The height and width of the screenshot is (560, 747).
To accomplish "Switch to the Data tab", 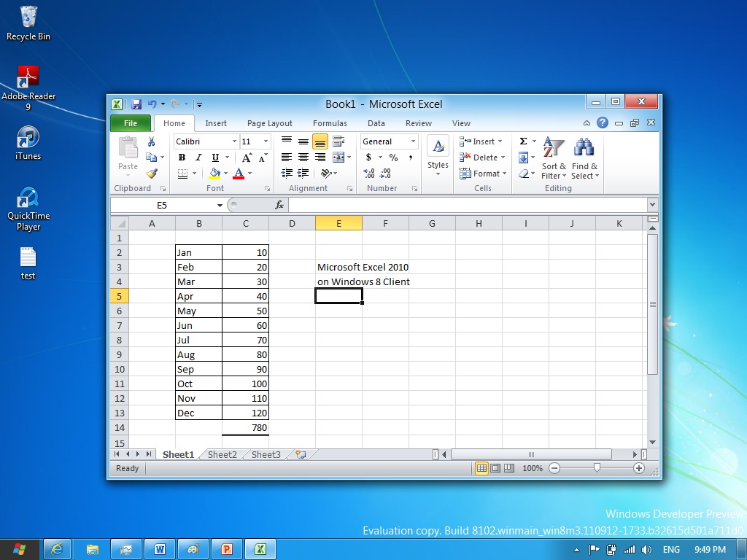I will pyautogui.click(x=376, y=123).
